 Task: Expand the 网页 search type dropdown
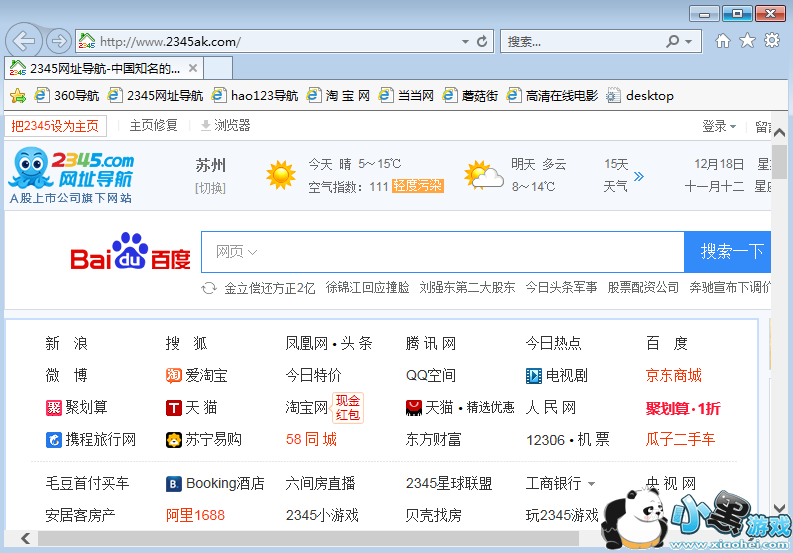coord(238,252)
